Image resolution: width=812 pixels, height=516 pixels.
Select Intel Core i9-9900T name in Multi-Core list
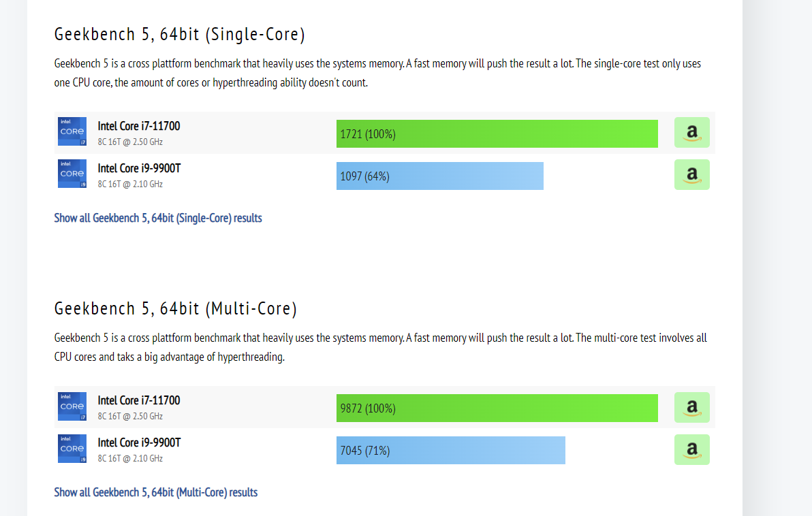pos(139,442)
